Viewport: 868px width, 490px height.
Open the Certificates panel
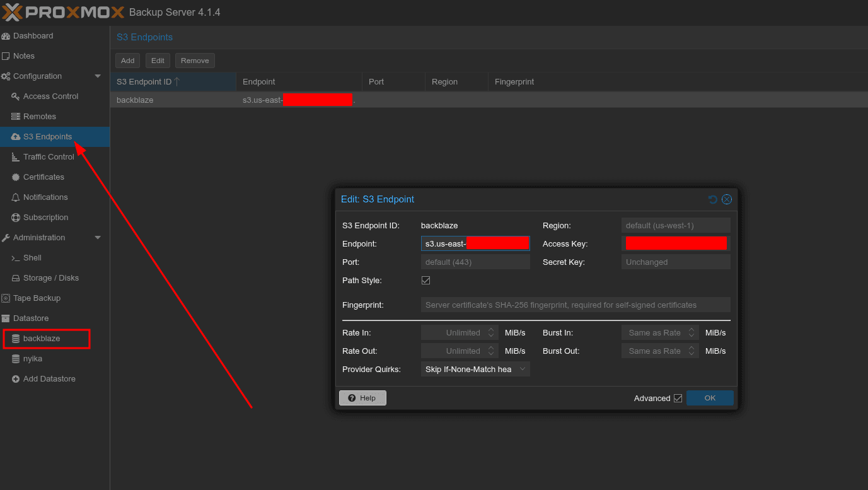click(43, 177)
